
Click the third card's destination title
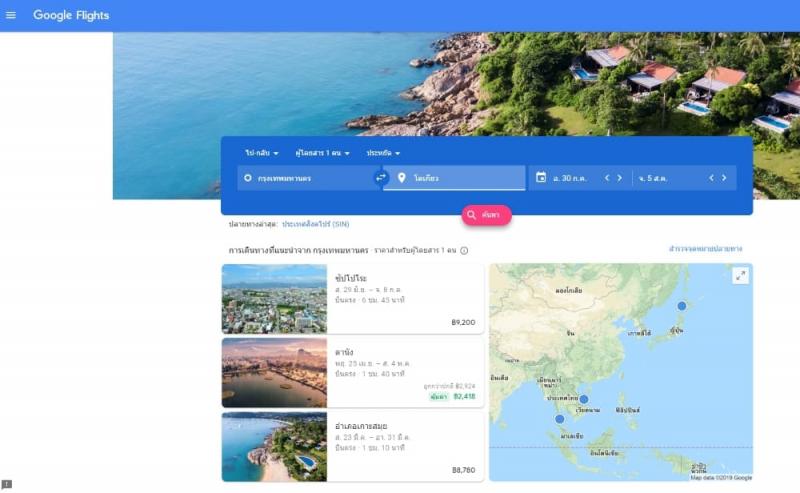[x=361, y=426]
